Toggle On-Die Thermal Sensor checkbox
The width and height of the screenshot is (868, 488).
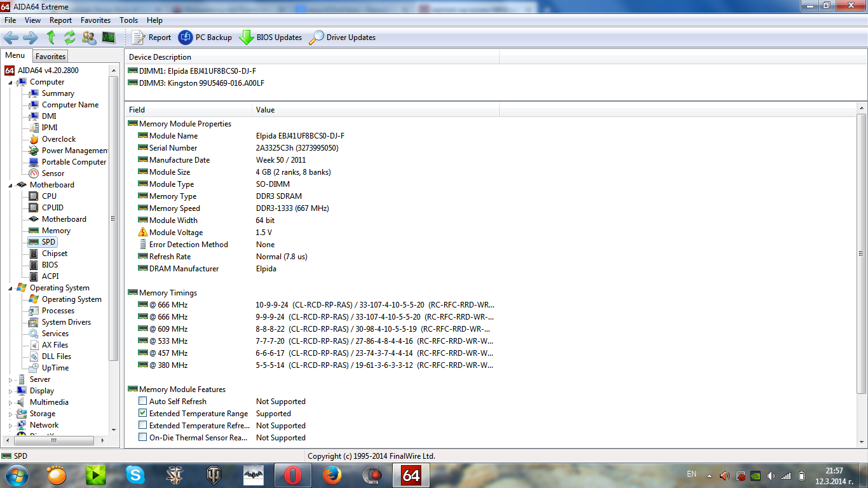pos(143,438)
